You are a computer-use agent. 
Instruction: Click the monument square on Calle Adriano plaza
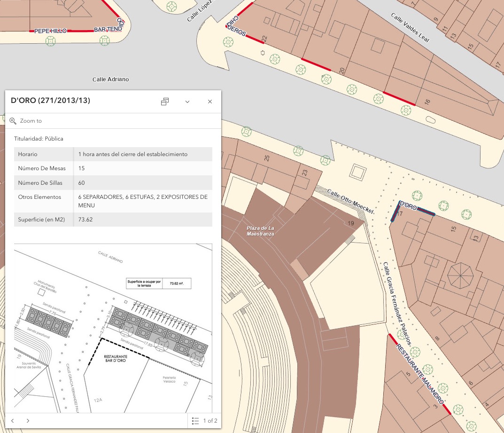click(358, 172)
